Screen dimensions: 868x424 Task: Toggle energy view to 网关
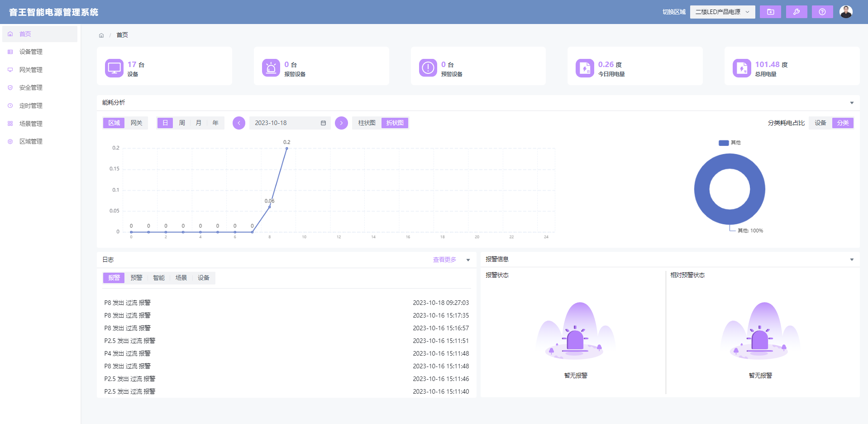(x=136, y=123)
